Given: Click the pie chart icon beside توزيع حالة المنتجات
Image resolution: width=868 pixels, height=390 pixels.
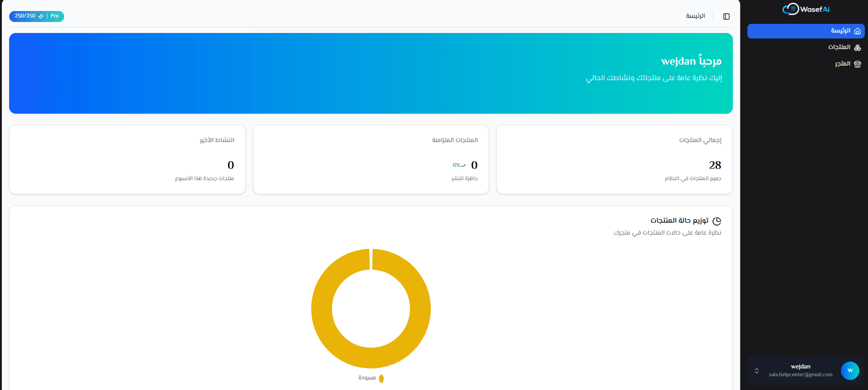Looking at the screenshot, I should pyautogui.click(x=717, y=221).
